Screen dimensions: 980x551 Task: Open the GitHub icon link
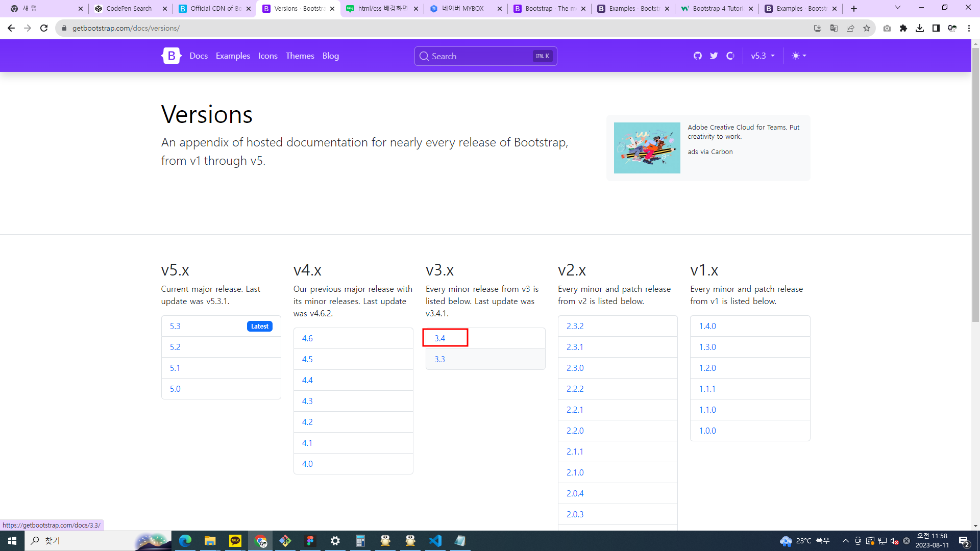tap(697, 56)
